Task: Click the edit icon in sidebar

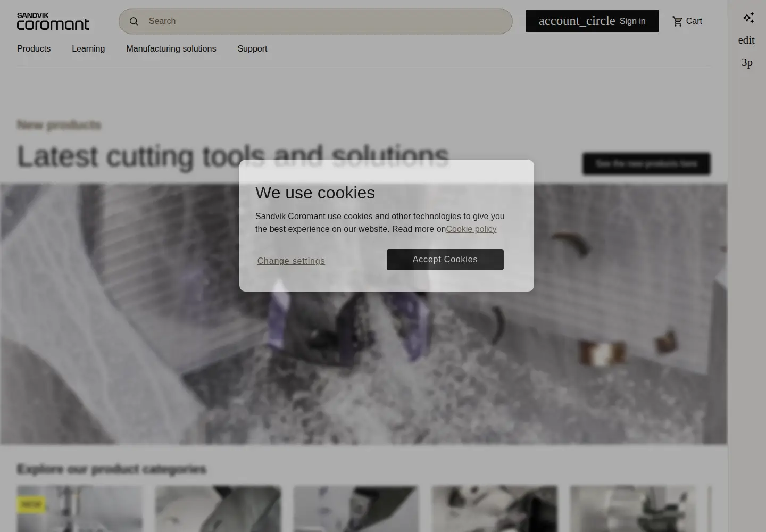Action: click(x=746, y=40)
